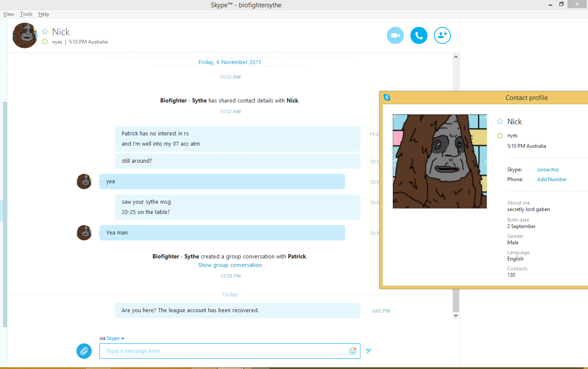The width and height of the screenshot is (588, 369).
Task: Click the chat scrollbar up arrow
Action: pyautogui.click(x=456, y=57)
